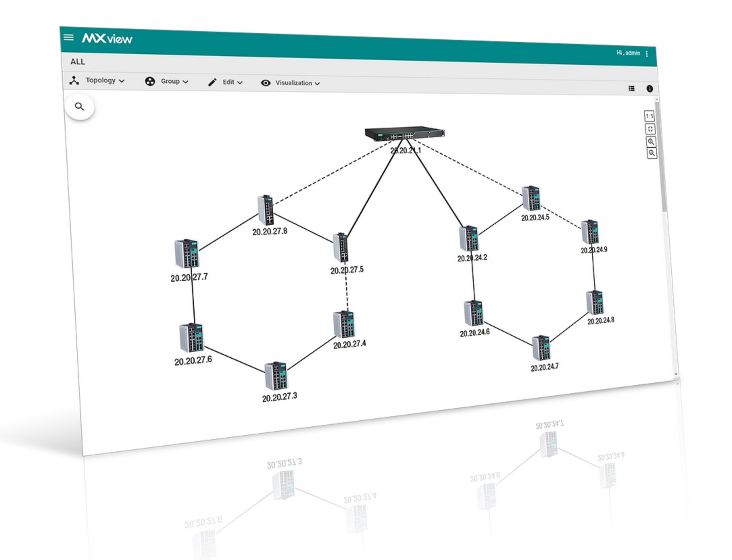Open the info panel icon
The height and width of the screenshot is (560, 732).
point(650,88)
